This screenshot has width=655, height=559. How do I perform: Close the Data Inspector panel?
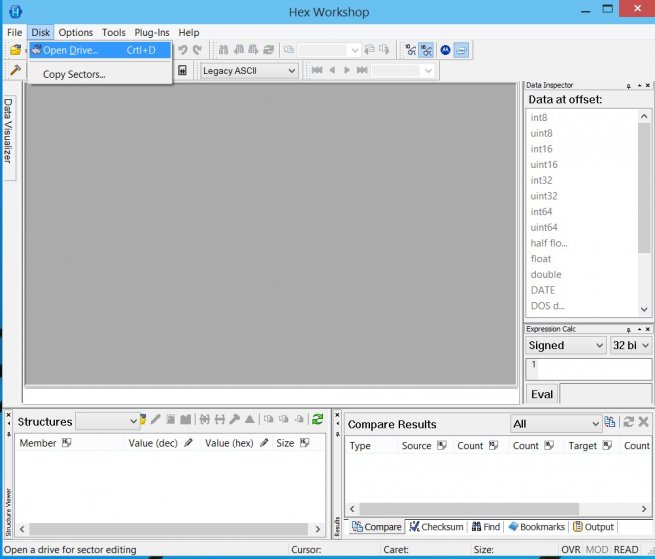(648, 85)
